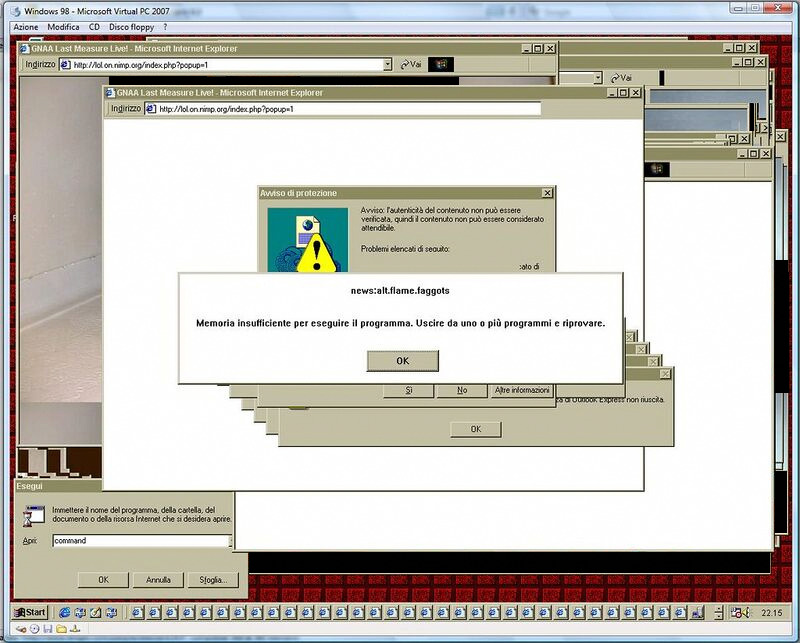Viewport: 800px width, 643px height.
Task: Click the CD drive icon in Virtual PC status bar
Action: (35, 629)
